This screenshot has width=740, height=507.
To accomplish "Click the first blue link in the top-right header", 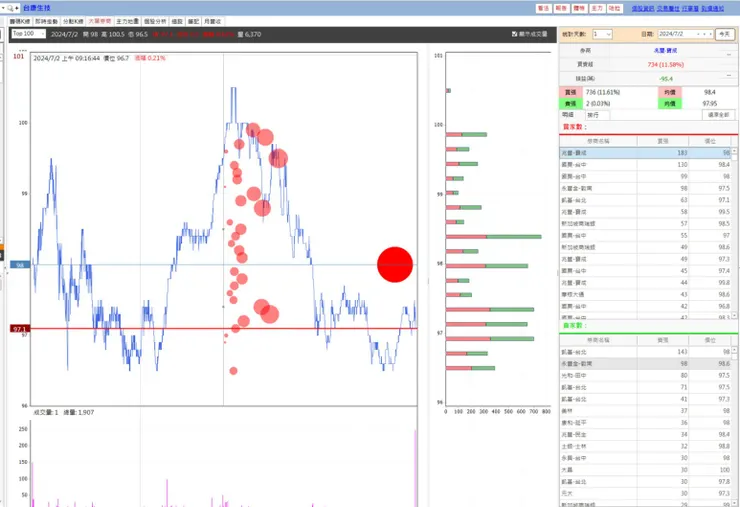I will pyautogui.click(x=643, y=8).
